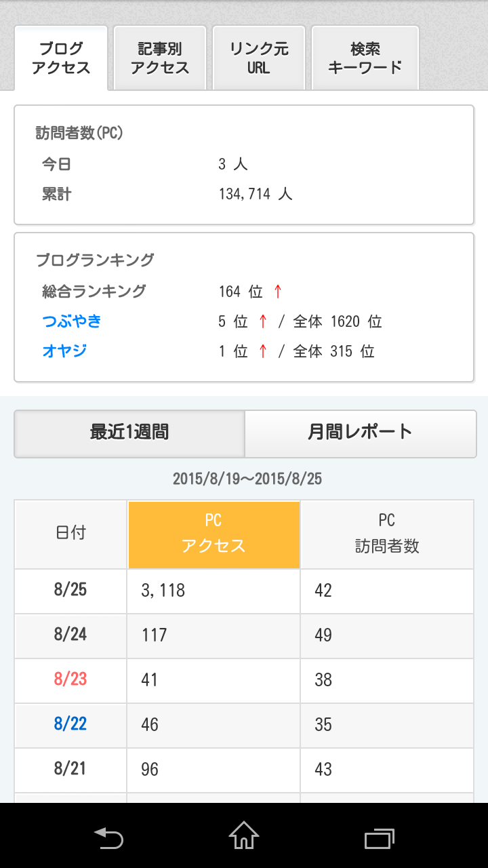Click the red 8/23 date cell
The height and width of the screenshot is (868, 488).
tap(70, 680)
